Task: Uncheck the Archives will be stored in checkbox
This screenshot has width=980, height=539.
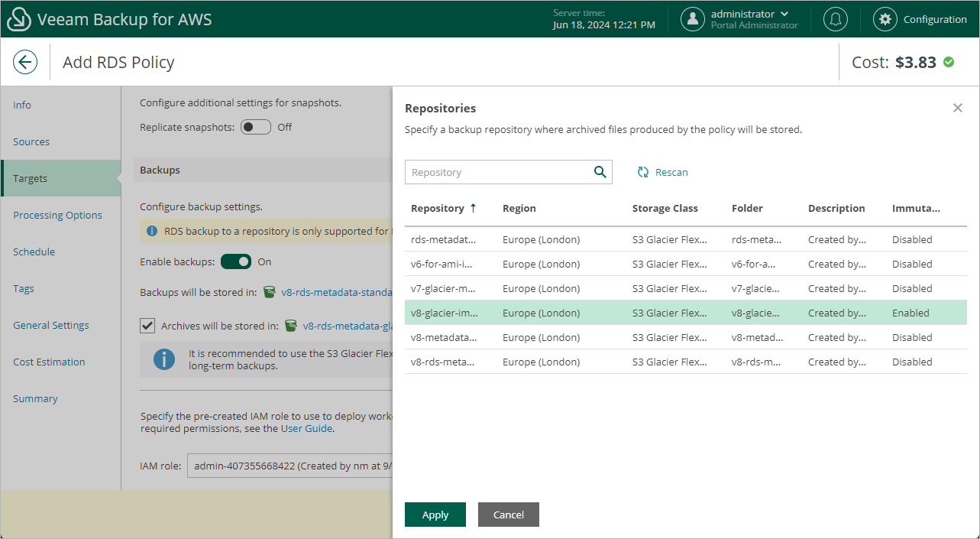Action: [x=147, y=326]
